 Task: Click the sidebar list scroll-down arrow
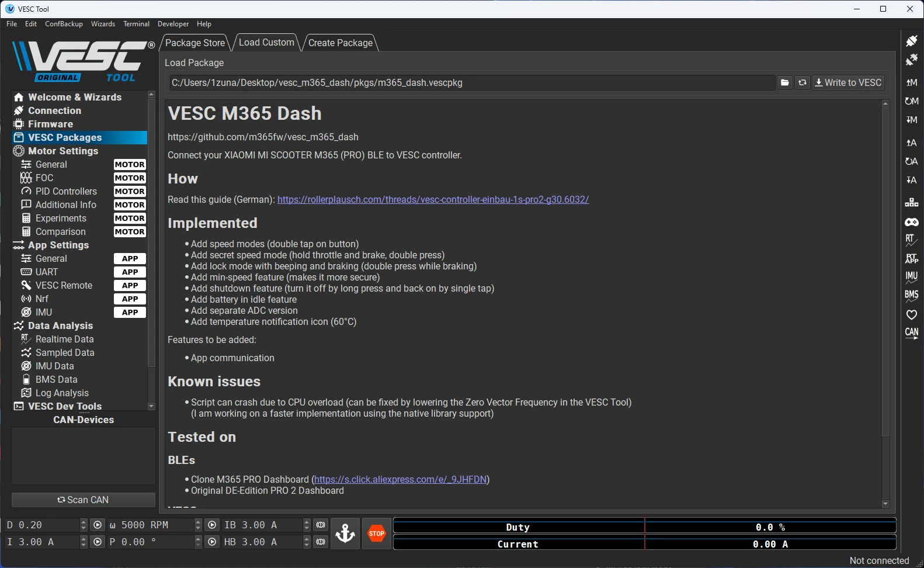coord(152,406)
